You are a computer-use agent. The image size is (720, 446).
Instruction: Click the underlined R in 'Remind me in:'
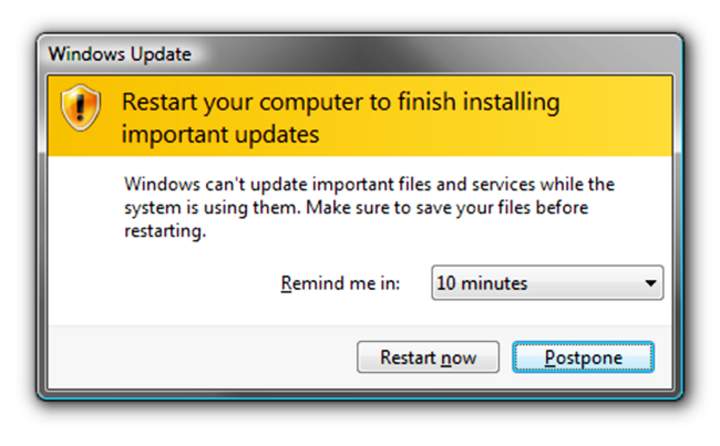288,283
